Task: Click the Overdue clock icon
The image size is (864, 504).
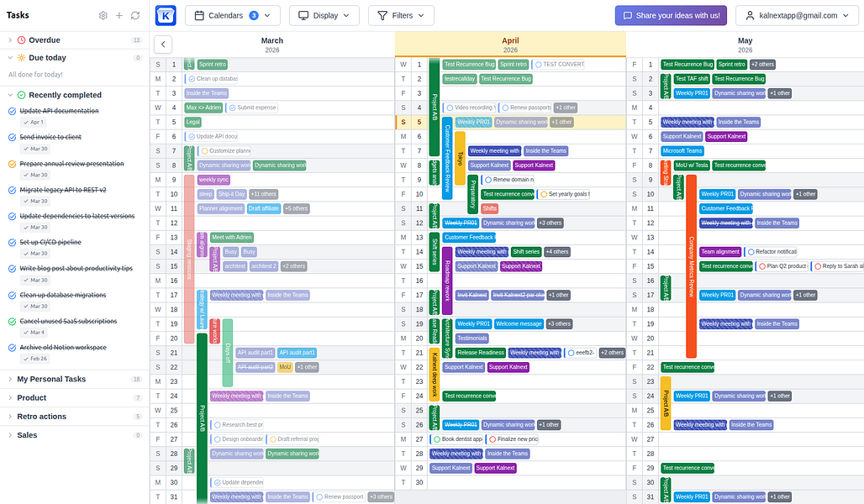Action: pyautogui.click(x=22, y=39)
